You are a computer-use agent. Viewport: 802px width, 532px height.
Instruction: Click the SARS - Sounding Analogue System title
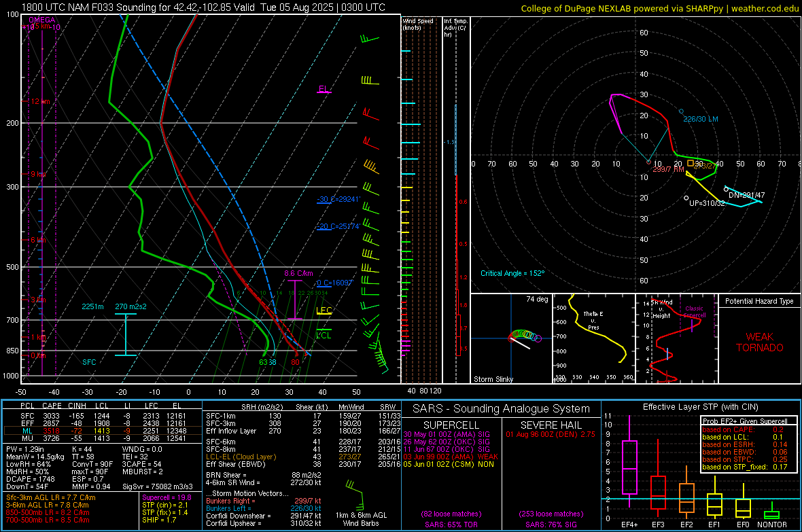point(501,409)
